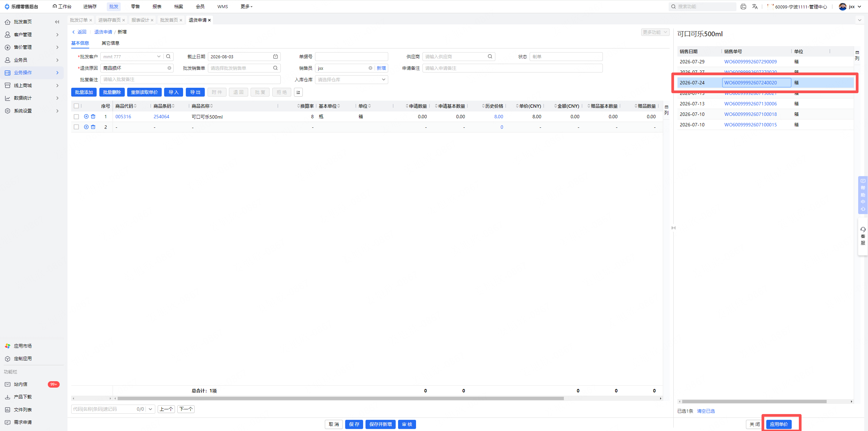The image size is (868, 431).
Task: Search wholesale customer with magnifier icon
Action: point(168,57)
